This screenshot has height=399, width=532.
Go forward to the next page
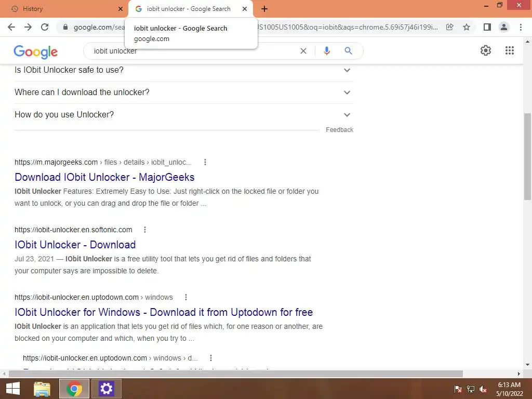pyautogui.click(x=28, y=27)
